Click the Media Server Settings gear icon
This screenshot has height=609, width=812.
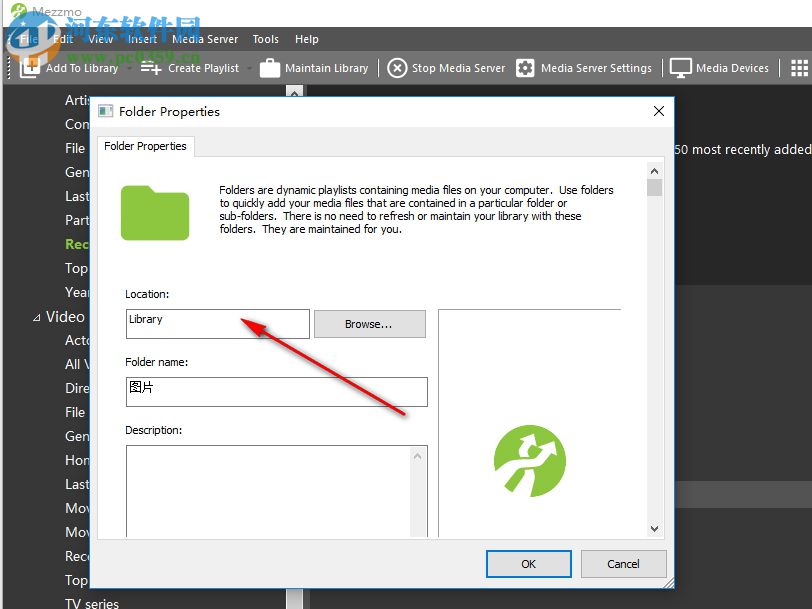[525, 68]
